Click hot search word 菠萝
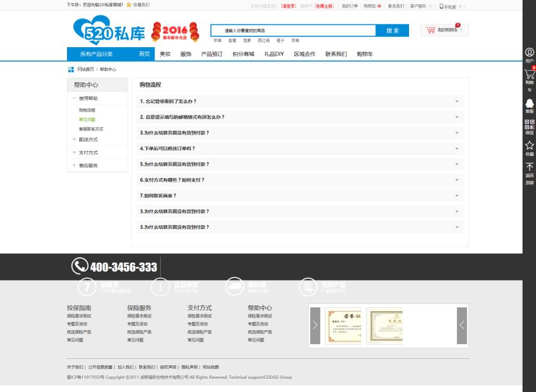Image resolution: width=536 pixels, height=392 pixels. (247, 41)
